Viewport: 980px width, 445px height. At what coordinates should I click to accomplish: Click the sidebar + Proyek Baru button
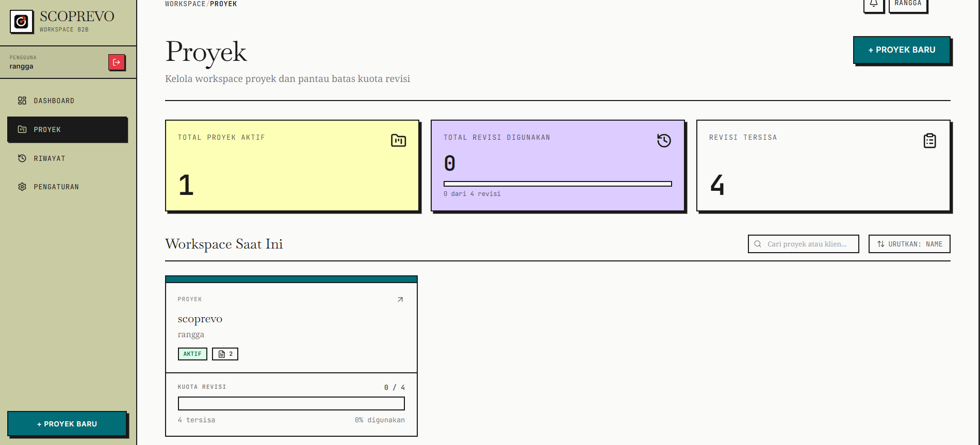tap(67, 424)
